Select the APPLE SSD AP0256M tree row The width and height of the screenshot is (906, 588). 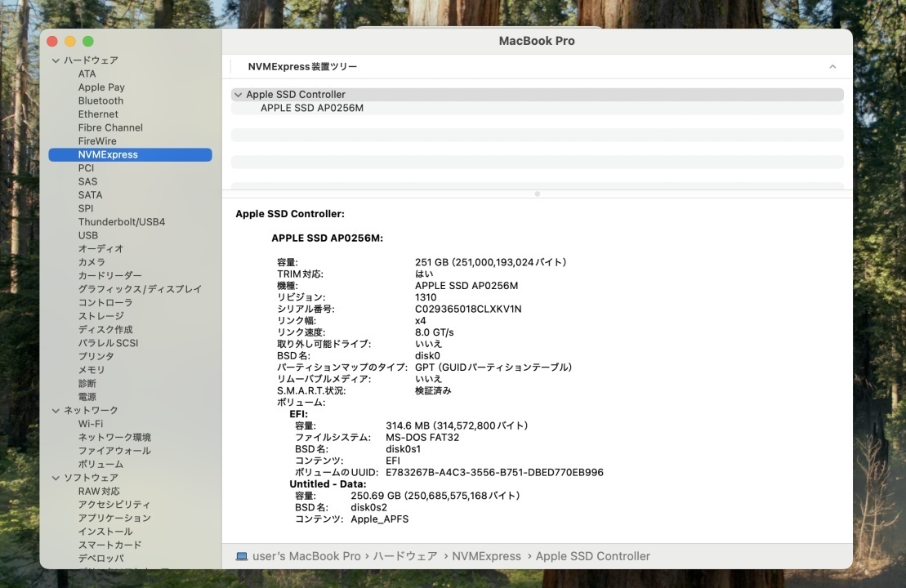(x=312, y=108)
